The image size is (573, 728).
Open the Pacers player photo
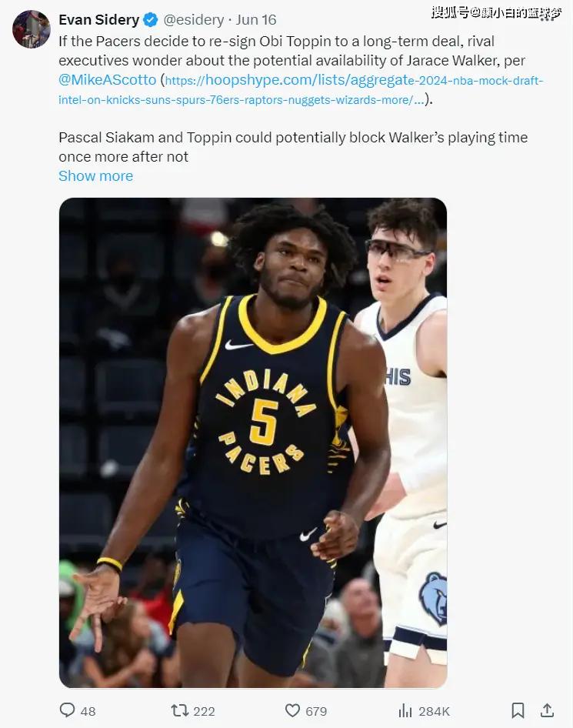(x=253, y=442)
